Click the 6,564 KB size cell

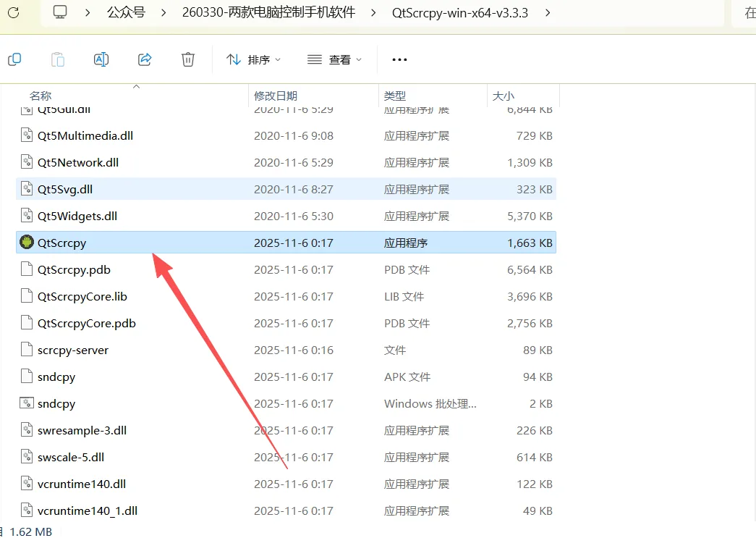[x=530, y=269]
